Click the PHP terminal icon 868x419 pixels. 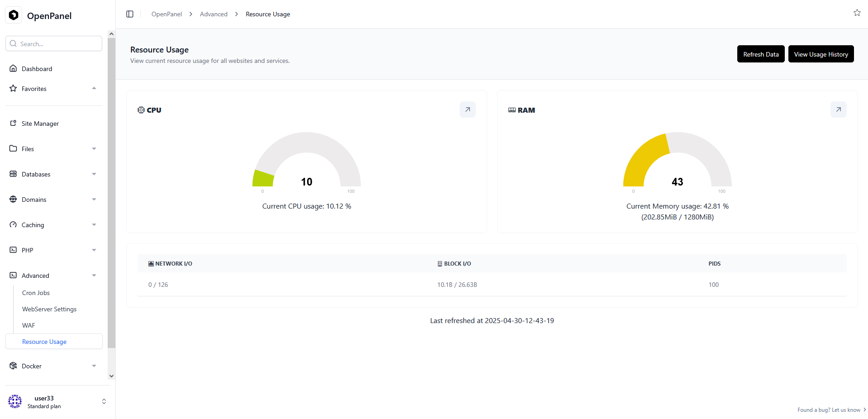pyautogui.click(x=13, y=250)
